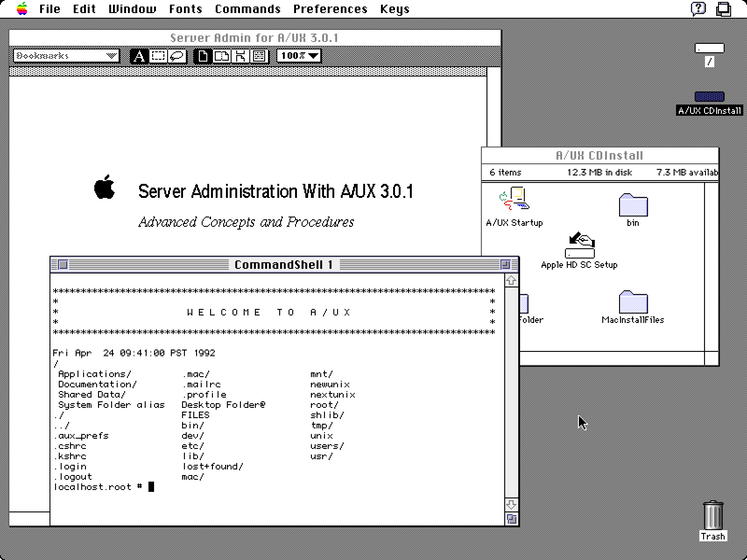Open the Commands menu

tap(247, 9)
